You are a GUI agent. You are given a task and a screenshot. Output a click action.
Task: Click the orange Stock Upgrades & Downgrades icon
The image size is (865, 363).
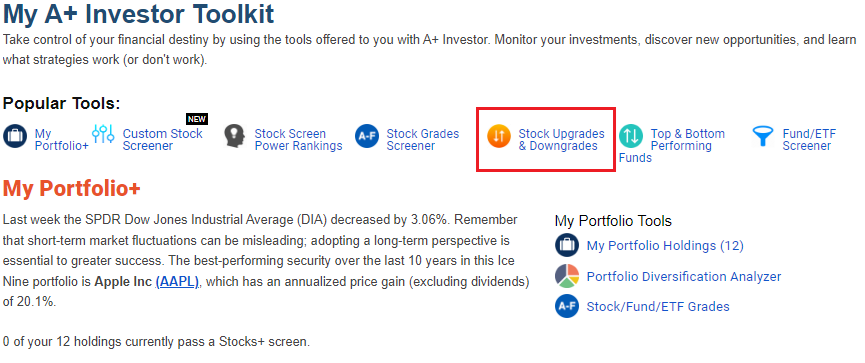pyautogui.click(x=499, y=136)
